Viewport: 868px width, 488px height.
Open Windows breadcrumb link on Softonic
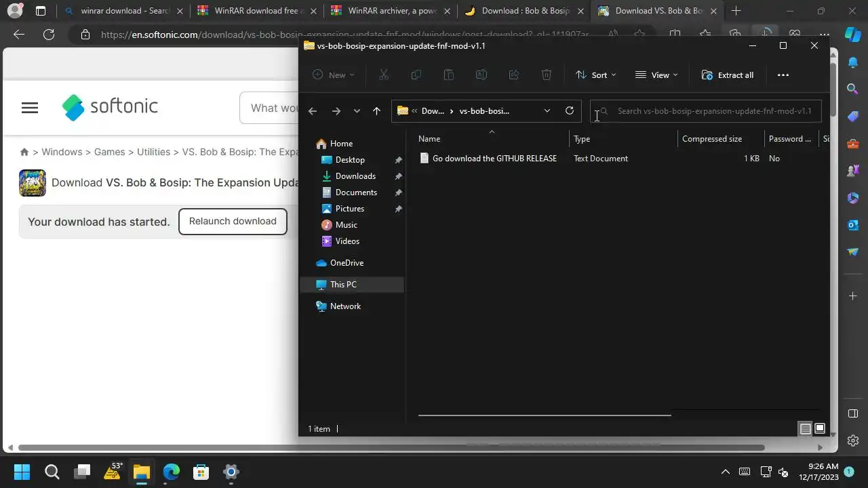pyautogui.click(x=62, y=152)
